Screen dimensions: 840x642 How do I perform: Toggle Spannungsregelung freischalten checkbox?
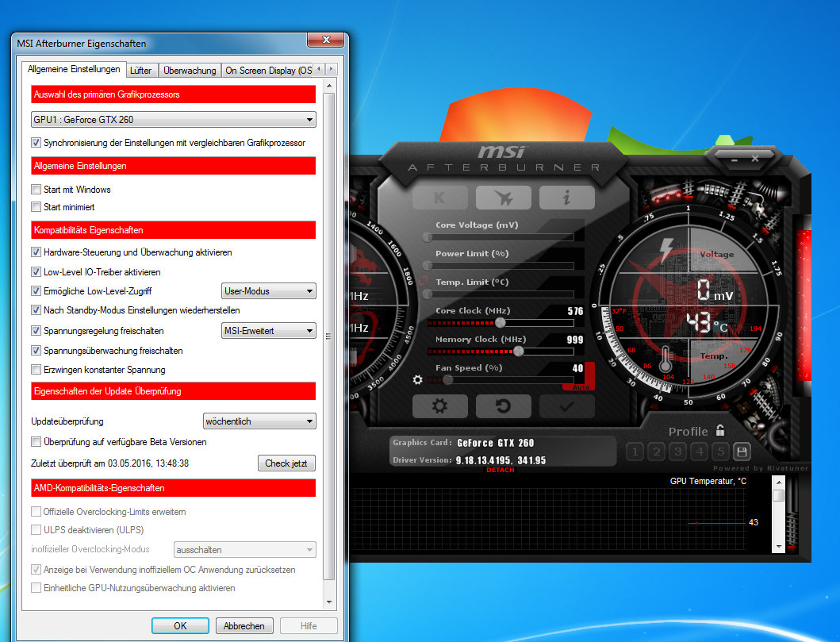point(36,331)
